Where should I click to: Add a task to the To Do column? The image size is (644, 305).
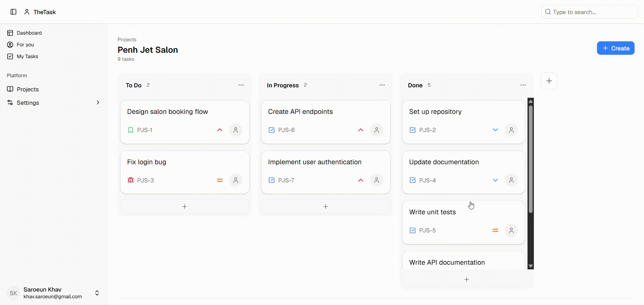tap(185, 207)
